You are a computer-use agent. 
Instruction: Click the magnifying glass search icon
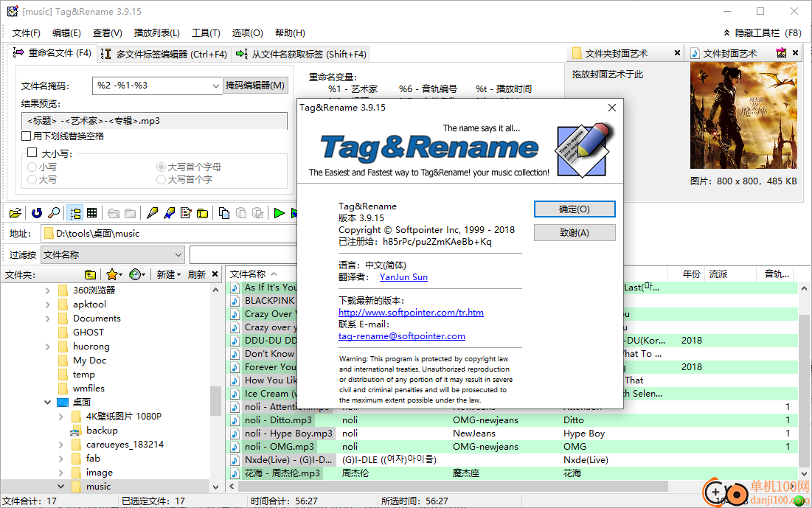pyautogui.click(x=53, y=213)
